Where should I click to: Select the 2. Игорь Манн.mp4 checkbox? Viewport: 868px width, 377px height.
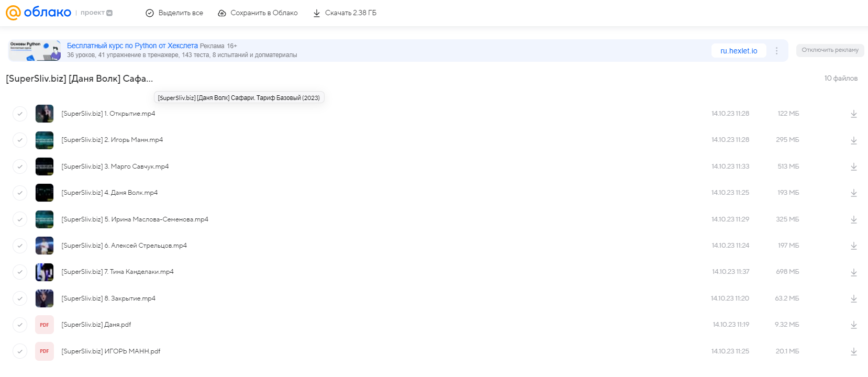click(x=20, y=140)
